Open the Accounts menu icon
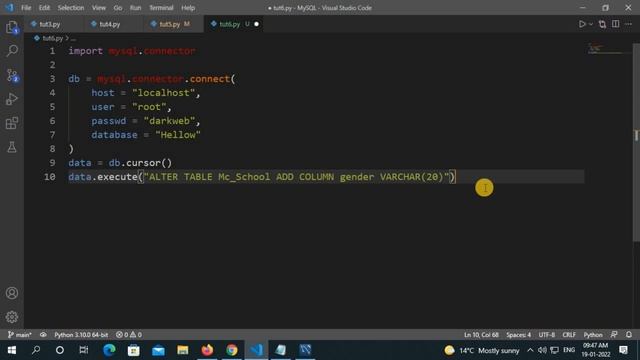 12,293
